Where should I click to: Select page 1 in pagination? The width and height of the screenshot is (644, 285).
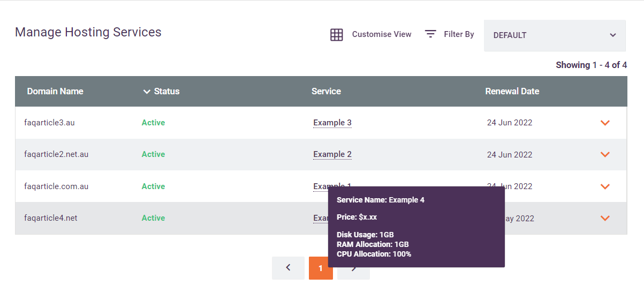click(321, 268)
